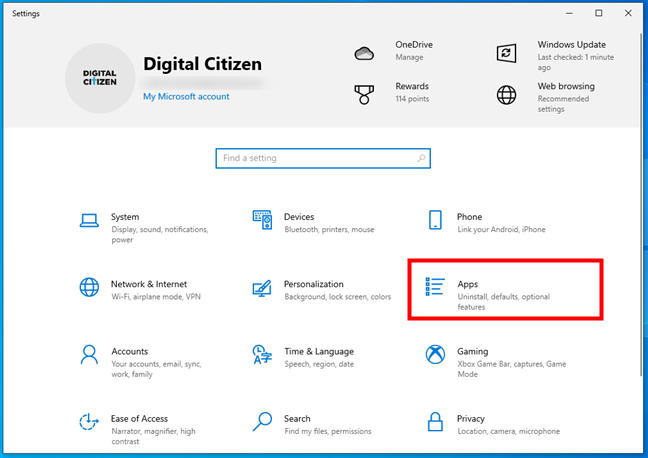Go to System settings label
Screen dimensions: 648x458
click(x=125, y=217)
